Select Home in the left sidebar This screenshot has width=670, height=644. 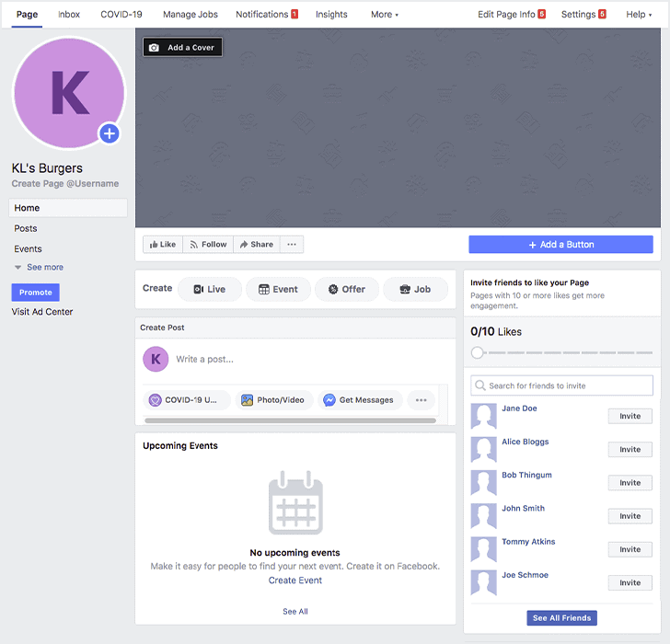pos(68,208)
